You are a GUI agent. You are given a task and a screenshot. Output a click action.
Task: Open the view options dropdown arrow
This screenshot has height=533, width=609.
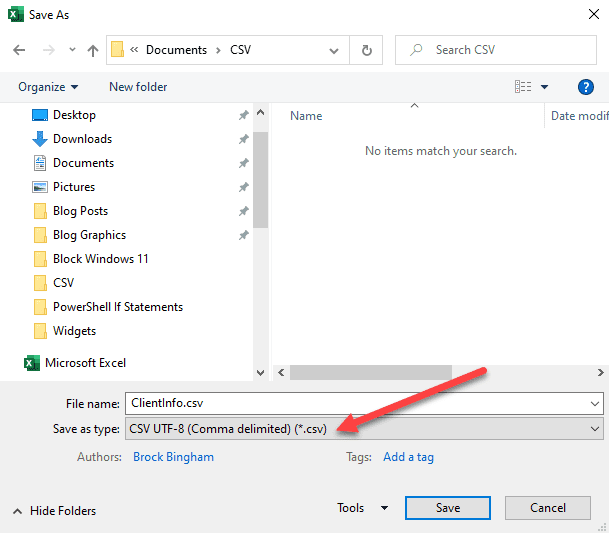click(545, 87)
